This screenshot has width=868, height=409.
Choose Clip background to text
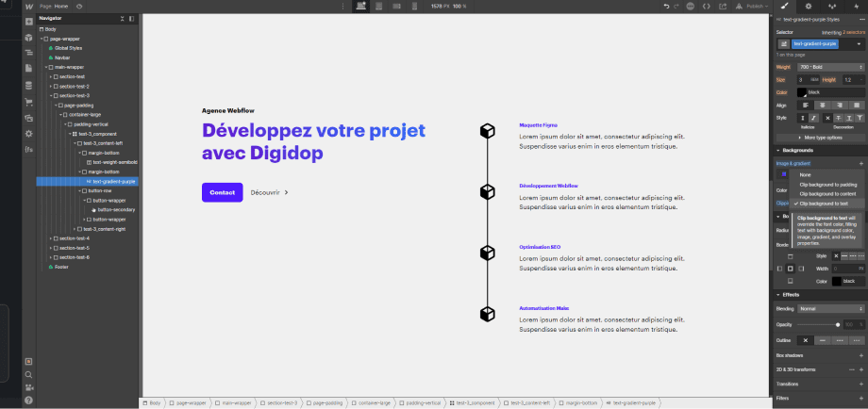(827, 204)
